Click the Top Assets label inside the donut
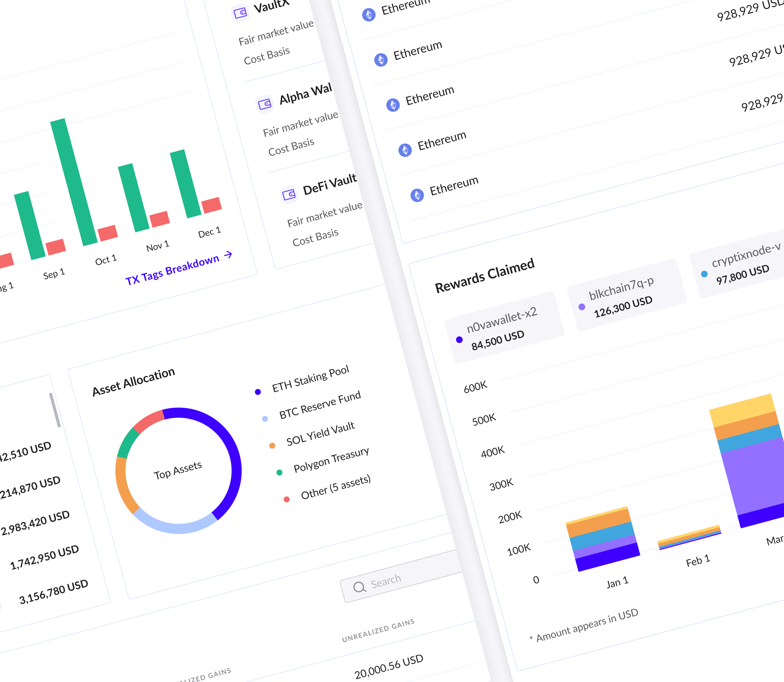This screenshot has height=682, width=784. (x=178, y=470)
